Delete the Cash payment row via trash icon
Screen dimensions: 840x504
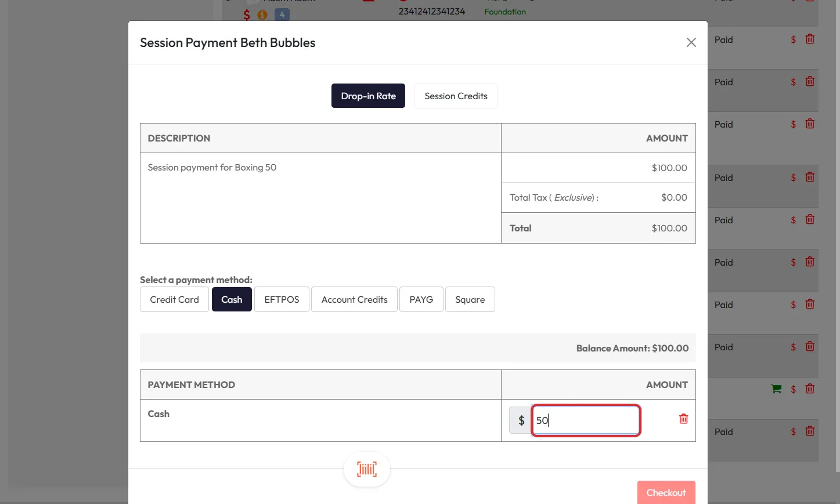[x=683, y=419]
